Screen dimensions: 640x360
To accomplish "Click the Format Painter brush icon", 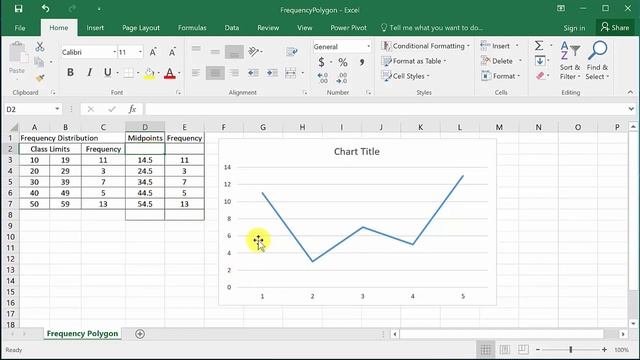I will pyautogui.click(x=40, y=78).
